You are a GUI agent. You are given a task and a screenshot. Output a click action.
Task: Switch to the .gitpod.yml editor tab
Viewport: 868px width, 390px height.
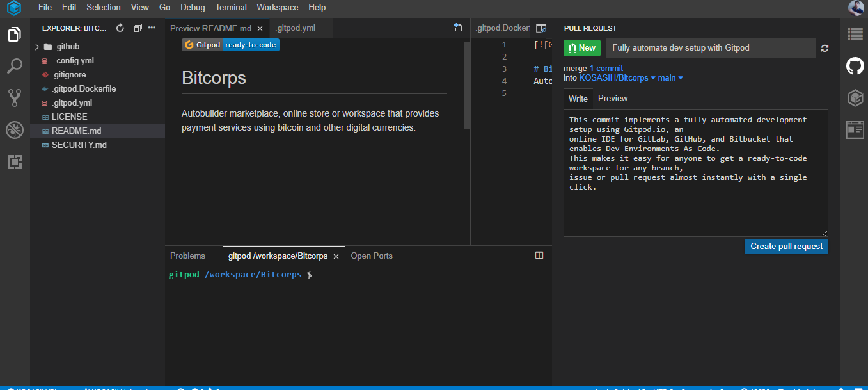point(296,28)
